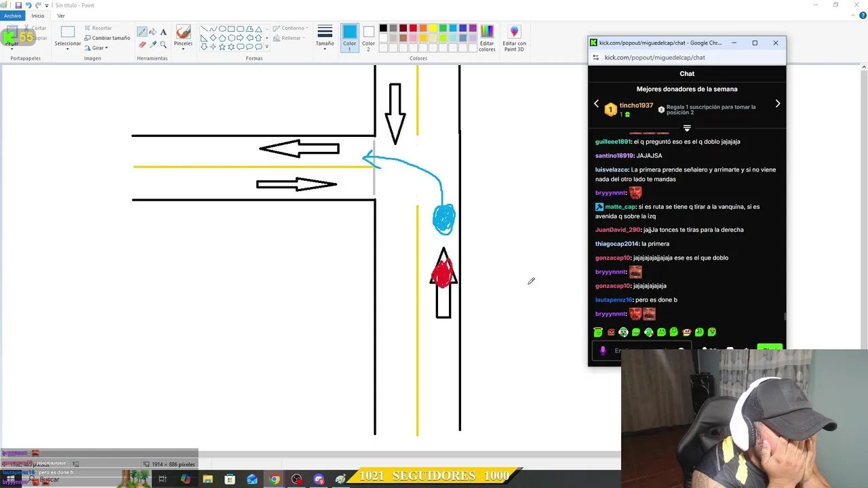Click the Undo arrow in the title bar
Image resolution: width=868 pixels, height=488 pixels.
coord(28,5)
